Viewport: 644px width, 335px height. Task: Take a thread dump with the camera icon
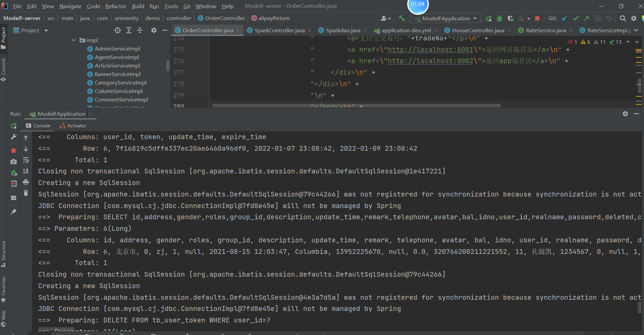tap(14, 162)
